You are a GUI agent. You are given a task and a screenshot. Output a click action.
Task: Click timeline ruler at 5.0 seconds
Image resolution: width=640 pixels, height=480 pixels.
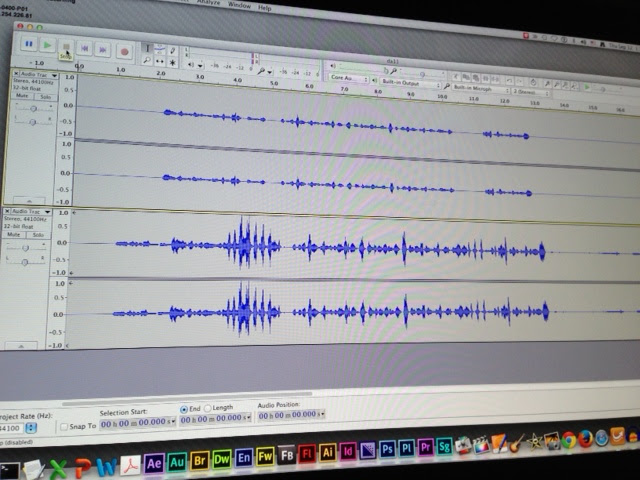(274, 83)
